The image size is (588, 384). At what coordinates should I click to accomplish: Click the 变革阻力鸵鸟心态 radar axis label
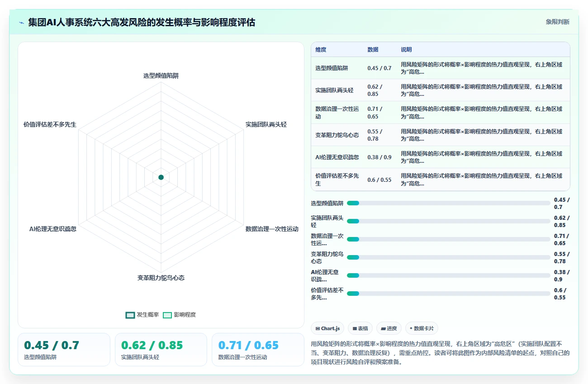click(161, 278)
